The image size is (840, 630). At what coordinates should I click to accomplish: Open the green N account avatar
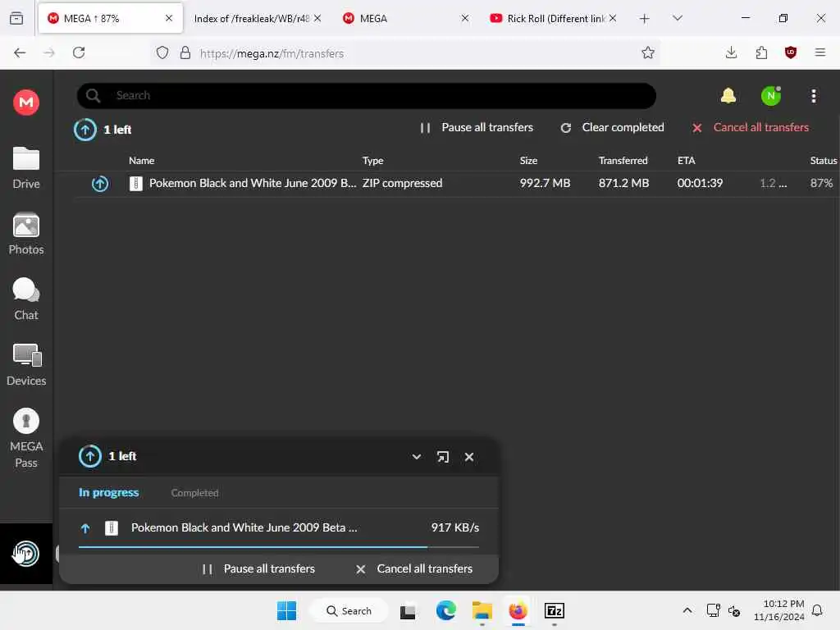point(771,96)
